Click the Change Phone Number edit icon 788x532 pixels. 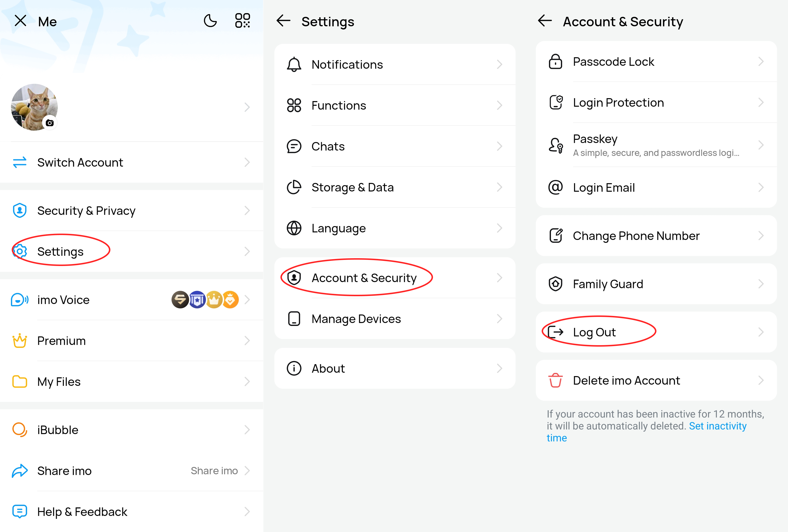[556, 235]
